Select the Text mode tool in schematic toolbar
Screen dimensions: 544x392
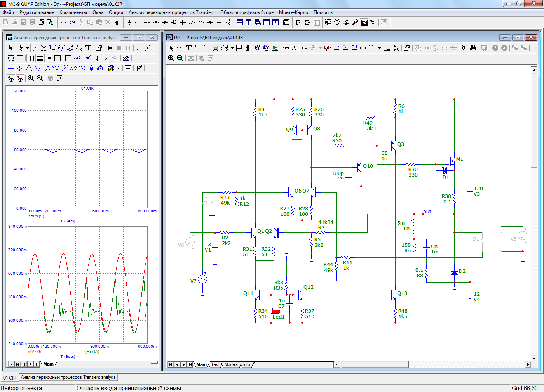[x=189, y=48]
